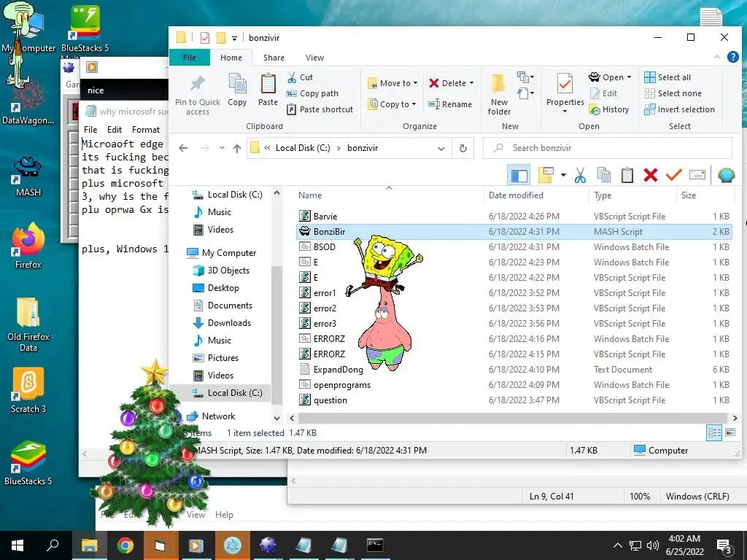Open the Copy to dropdown

click(392, 104)
